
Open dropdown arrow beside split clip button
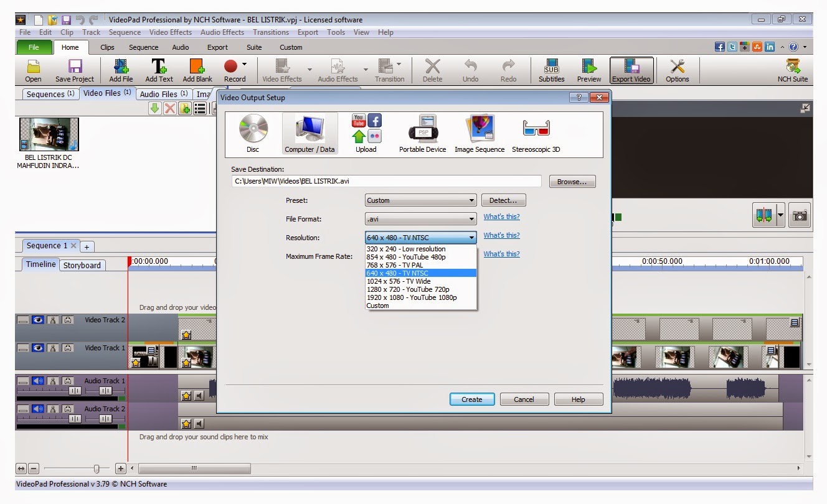[780, 216]
